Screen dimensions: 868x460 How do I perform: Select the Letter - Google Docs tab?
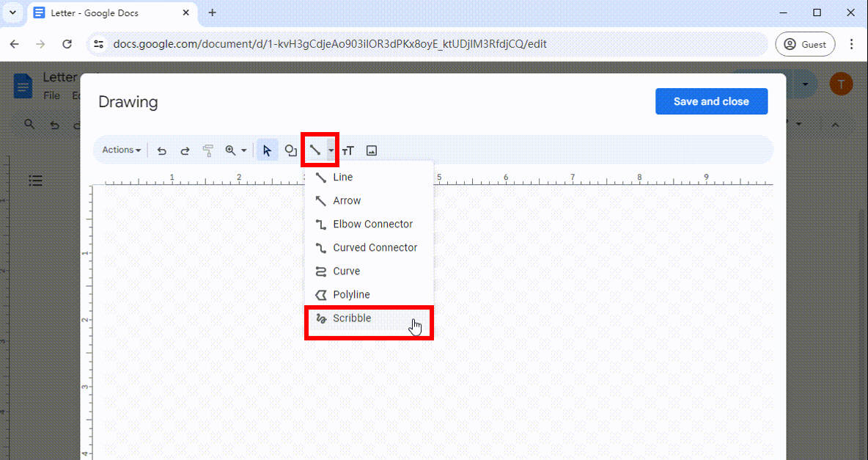coord(111,12)
